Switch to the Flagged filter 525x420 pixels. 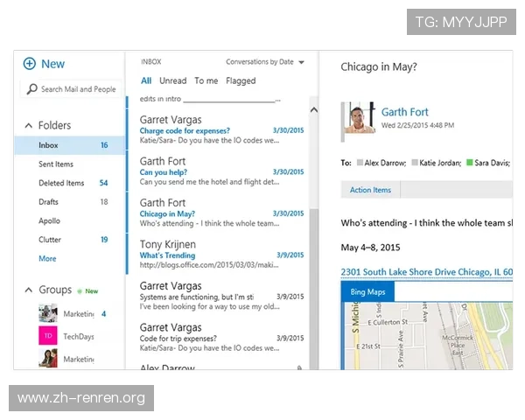point(241,81)
